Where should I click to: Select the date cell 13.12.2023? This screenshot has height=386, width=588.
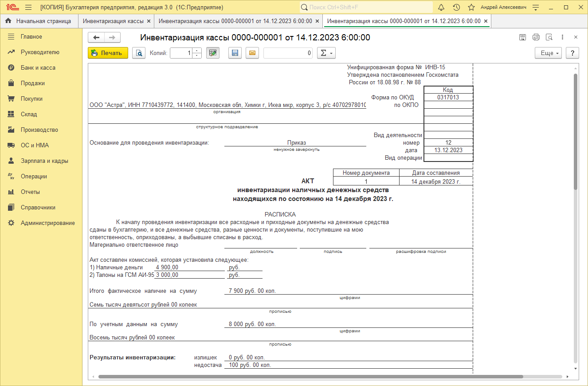(x=448, y=150)
